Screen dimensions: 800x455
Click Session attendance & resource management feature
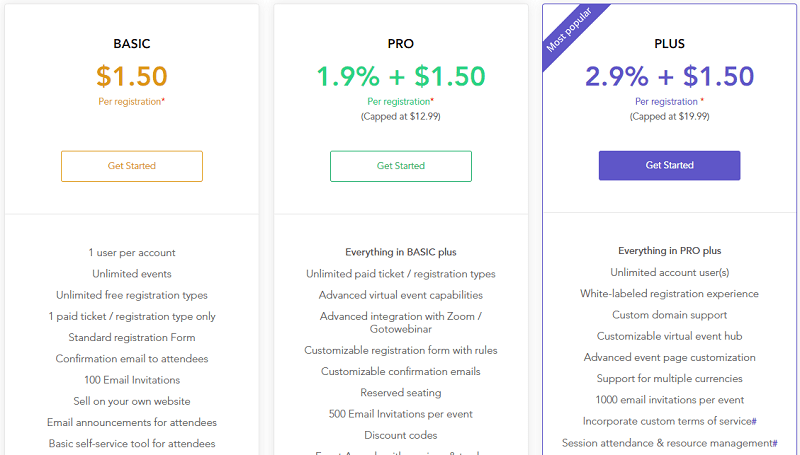coord(669,443)
